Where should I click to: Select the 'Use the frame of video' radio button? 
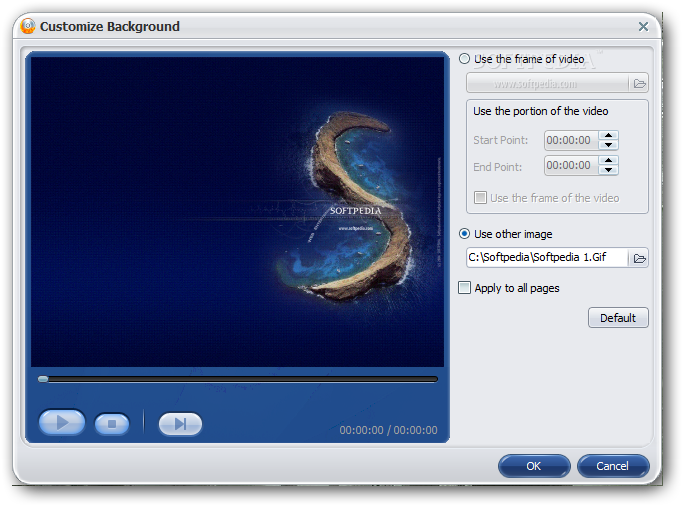(x=464, y=59)
